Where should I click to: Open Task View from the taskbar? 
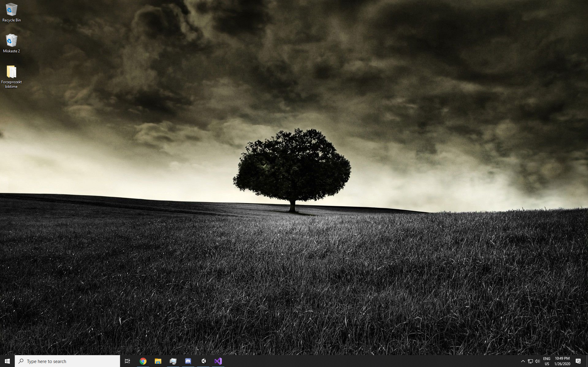[x=127, y=361]
